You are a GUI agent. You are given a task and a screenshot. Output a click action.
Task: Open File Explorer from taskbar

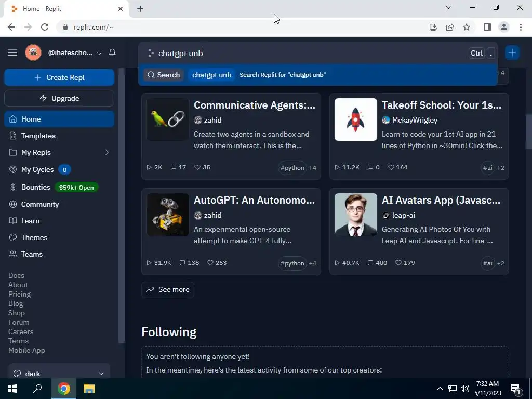[x=89, y=389]
